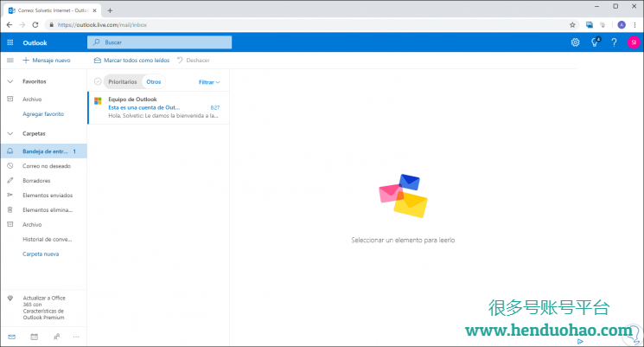This screenshot has width=644, height=347.
Task: Open the Filtrar dropdown
Action: 209,82
